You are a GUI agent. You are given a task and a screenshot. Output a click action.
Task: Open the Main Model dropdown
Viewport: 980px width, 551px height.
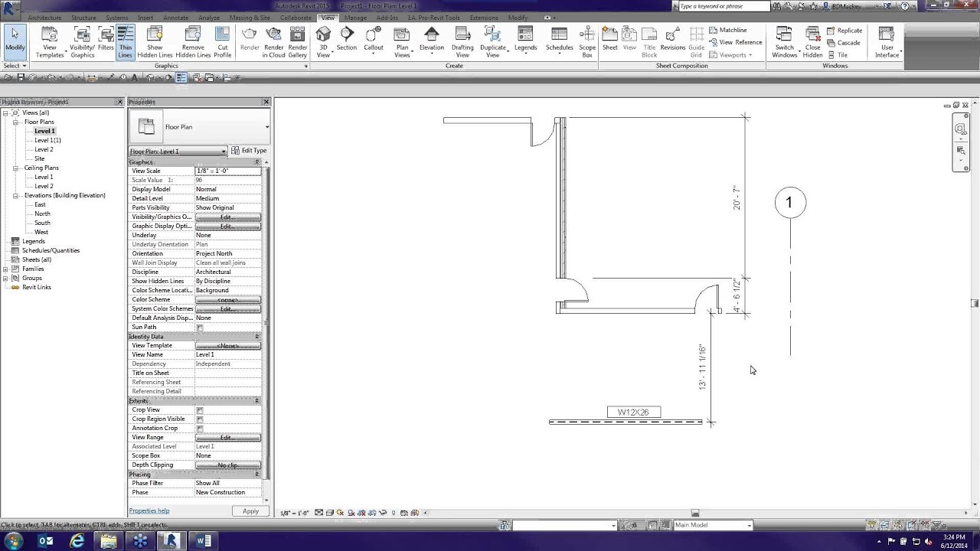click(712, 525)
